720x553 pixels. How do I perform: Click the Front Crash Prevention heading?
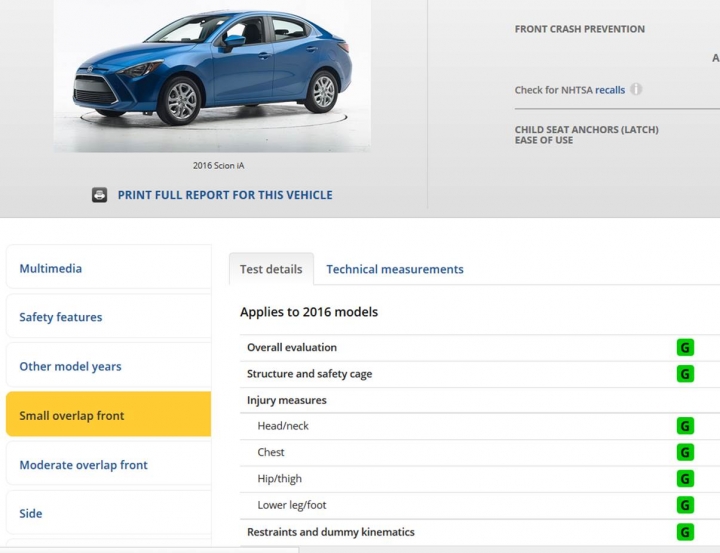point(579,29)
